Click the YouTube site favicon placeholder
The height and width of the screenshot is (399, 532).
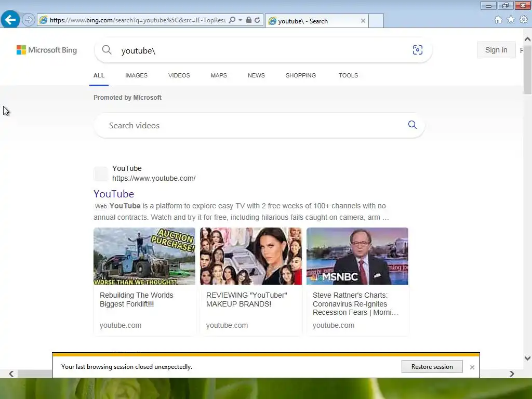pyautogui.click(x=101, y=174)
